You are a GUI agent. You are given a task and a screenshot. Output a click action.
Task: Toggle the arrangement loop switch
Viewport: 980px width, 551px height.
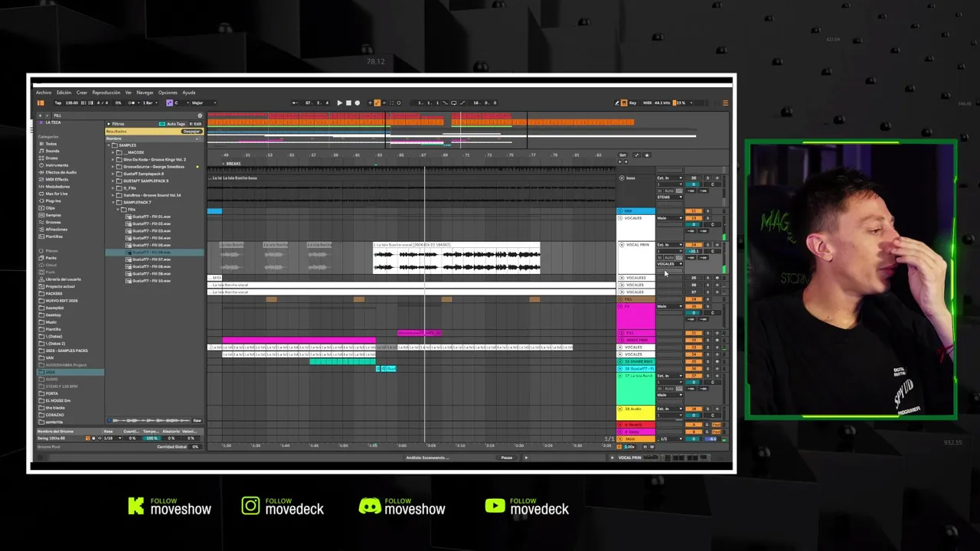pos(454,103)
